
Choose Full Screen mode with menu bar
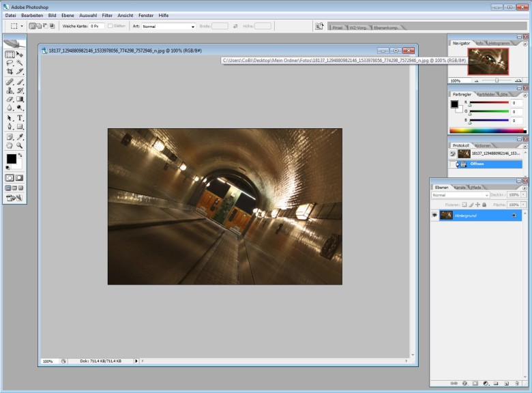[x=14, y=188]
